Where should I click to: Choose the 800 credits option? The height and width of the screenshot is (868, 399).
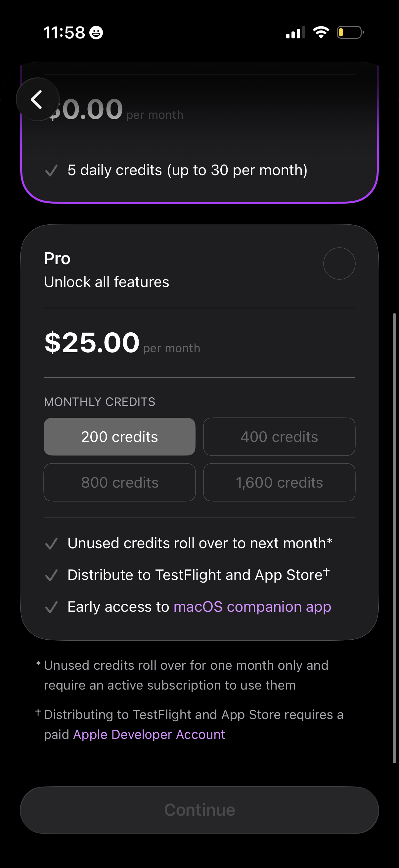(x=119, y=482)
